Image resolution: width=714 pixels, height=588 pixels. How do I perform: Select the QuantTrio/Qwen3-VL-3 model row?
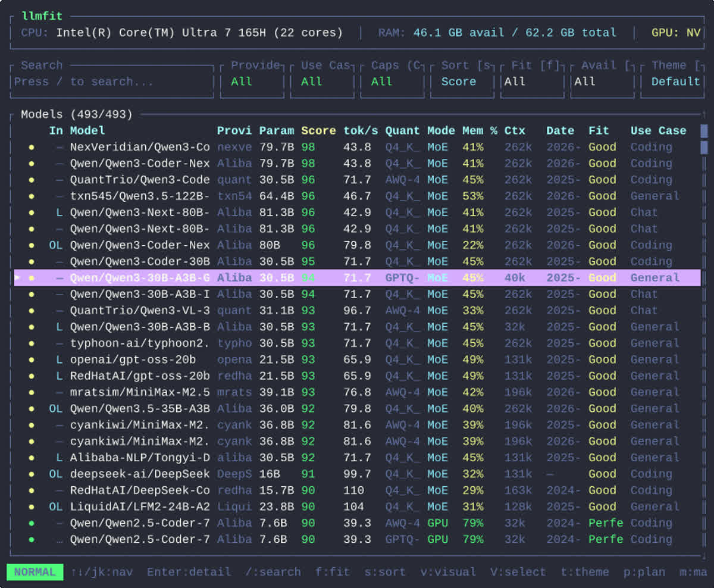point(357,311)
